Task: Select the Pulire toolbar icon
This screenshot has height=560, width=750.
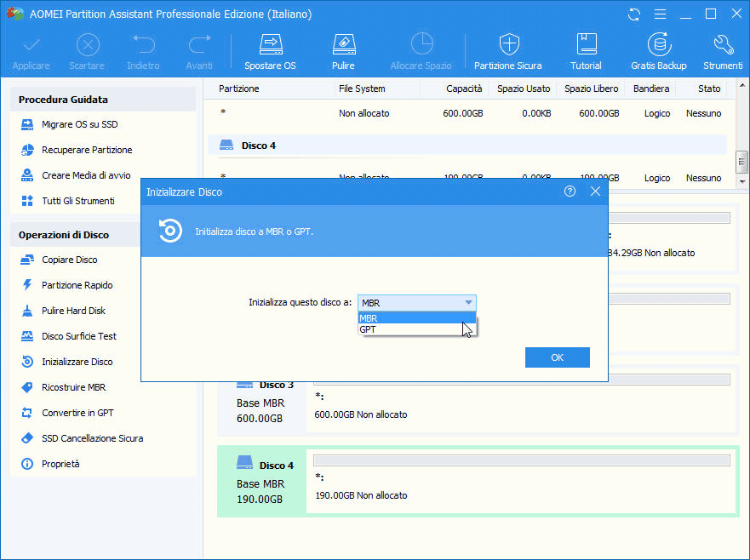Action: [343, 52]
